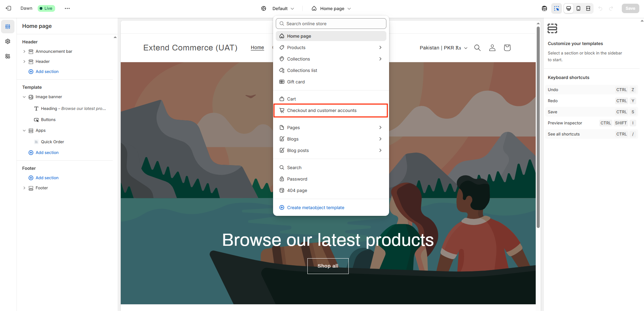Image resolution: width=644 pixels, height=311 pixels.
Task: Click the Shop all button
Action: [x=328, y=266]
